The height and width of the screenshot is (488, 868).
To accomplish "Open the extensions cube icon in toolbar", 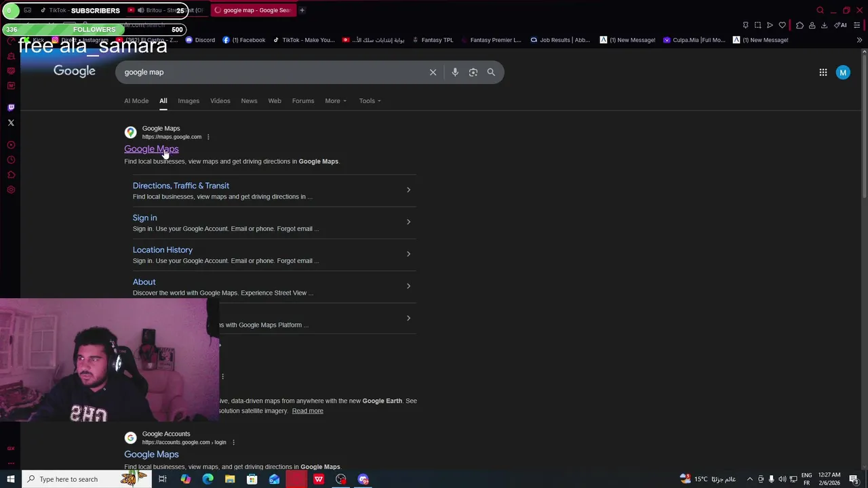I will 800,25.
